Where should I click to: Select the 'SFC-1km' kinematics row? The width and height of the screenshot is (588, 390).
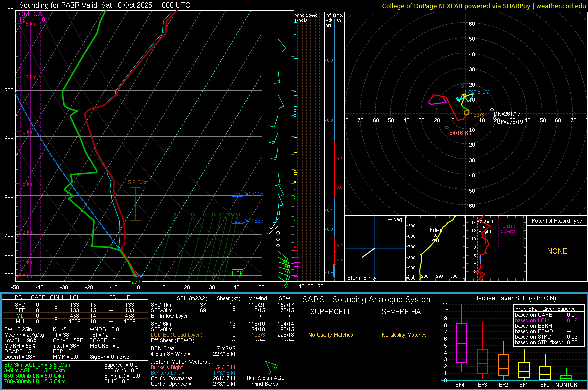pos(223,305)
